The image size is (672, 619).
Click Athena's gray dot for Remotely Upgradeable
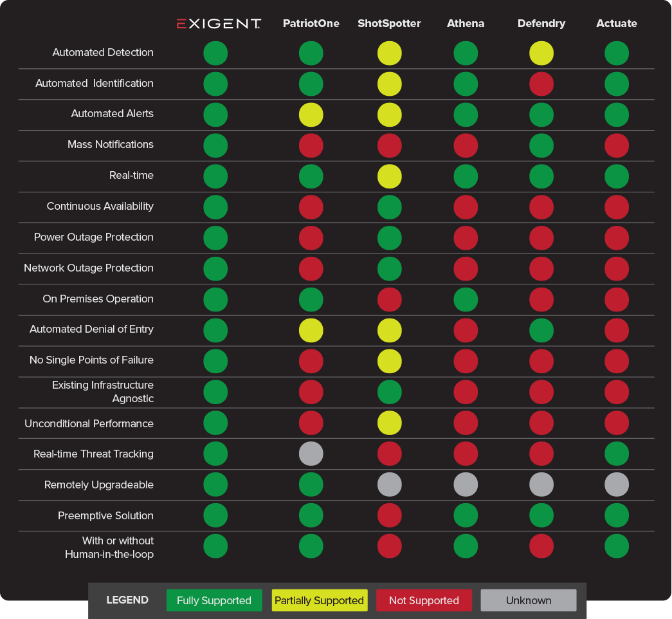click(466, 485)
